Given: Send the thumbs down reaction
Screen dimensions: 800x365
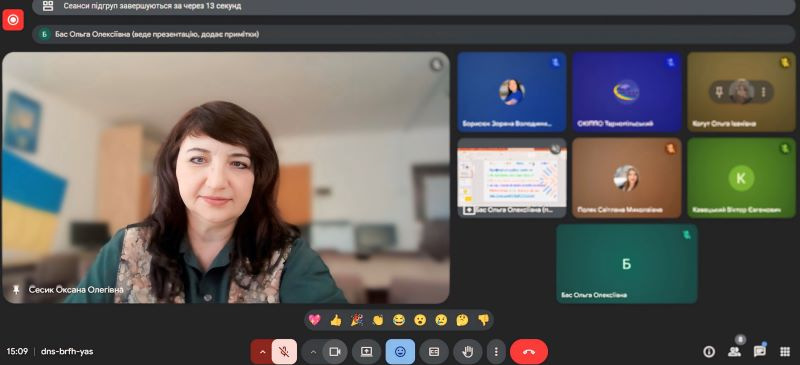Looking at the screenshot, I should [483, 320].
